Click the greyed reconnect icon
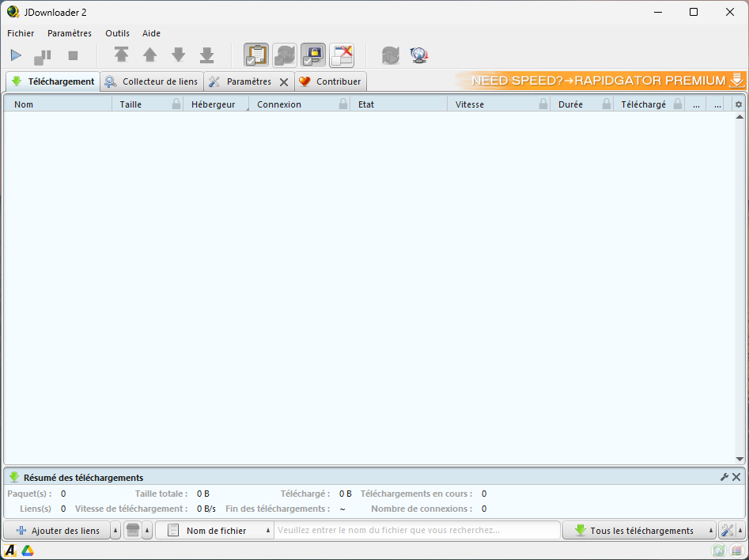This screenshot has width=749, height=560. (x=390, y=55)
